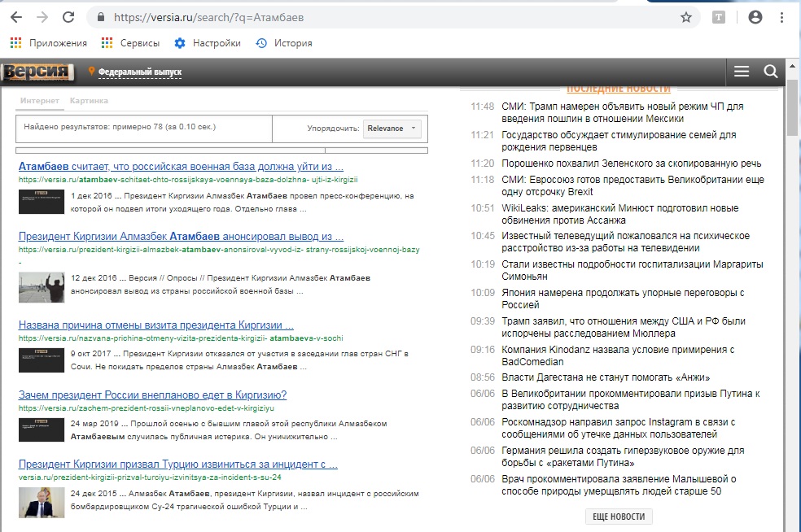Switch to the Картинка tab
This screenshot has width=801, height=532.
click(x=89, y=101)
